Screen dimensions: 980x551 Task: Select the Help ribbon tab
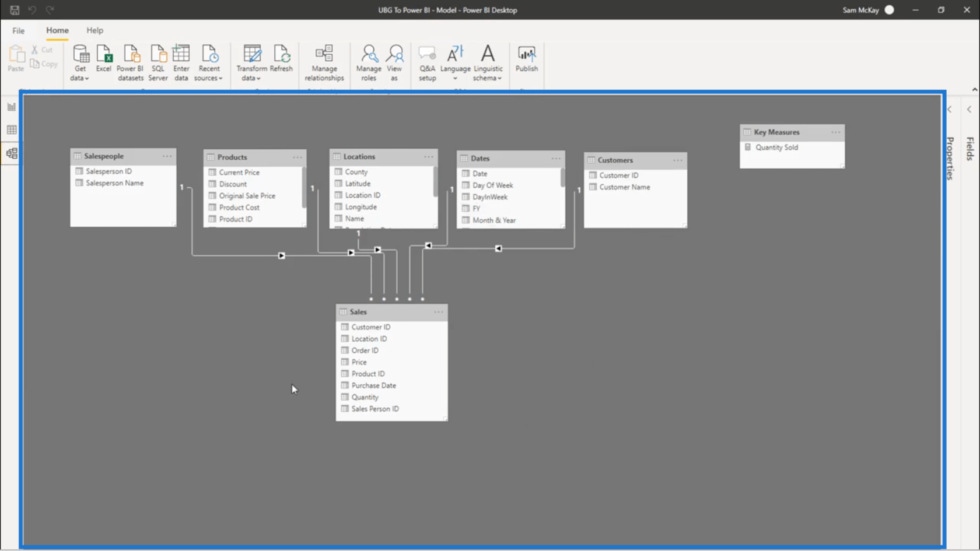tap(94, 30)
